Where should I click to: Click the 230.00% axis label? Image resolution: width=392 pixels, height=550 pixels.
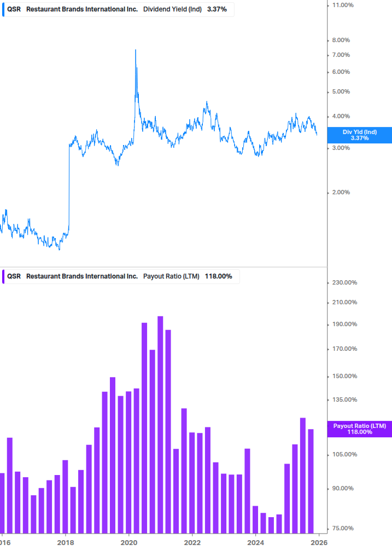tap(344, 282)
